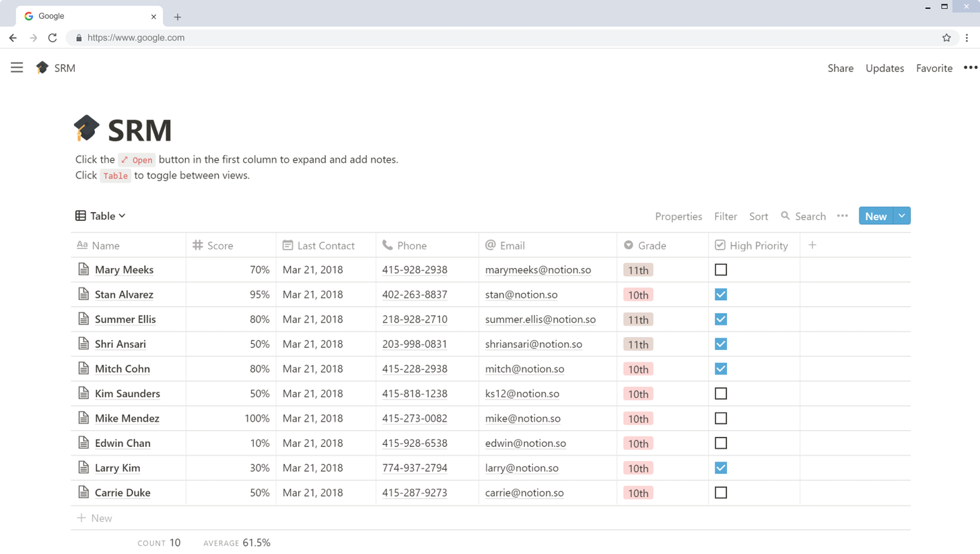Go forward in browser history

pos(33,38)
